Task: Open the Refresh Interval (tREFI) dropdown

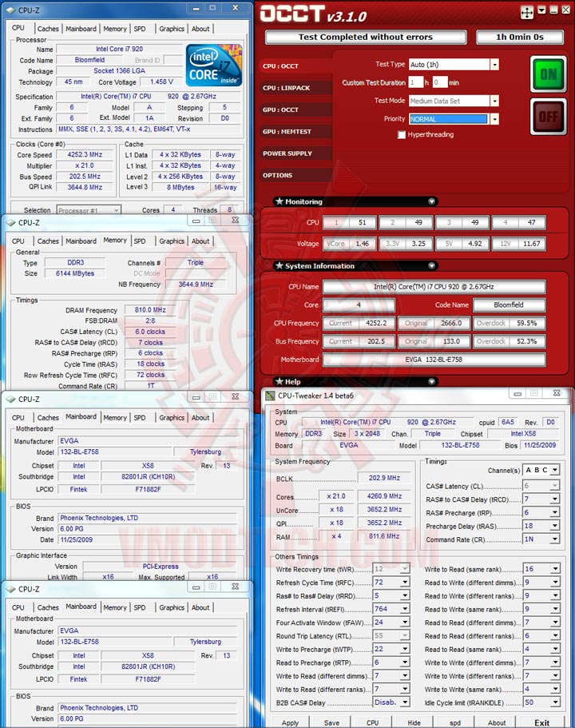Action: point(405,609)
